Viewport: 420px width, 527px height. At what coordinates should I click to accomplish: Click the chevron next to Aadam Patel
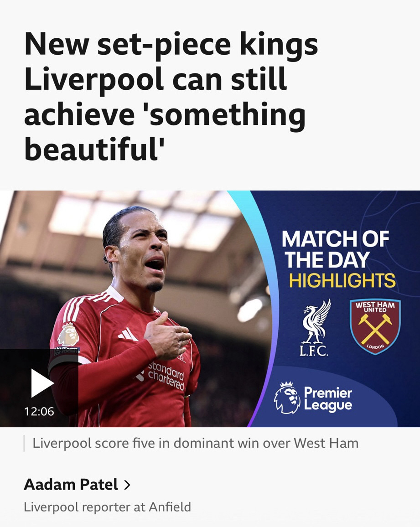tap(127, 485)
